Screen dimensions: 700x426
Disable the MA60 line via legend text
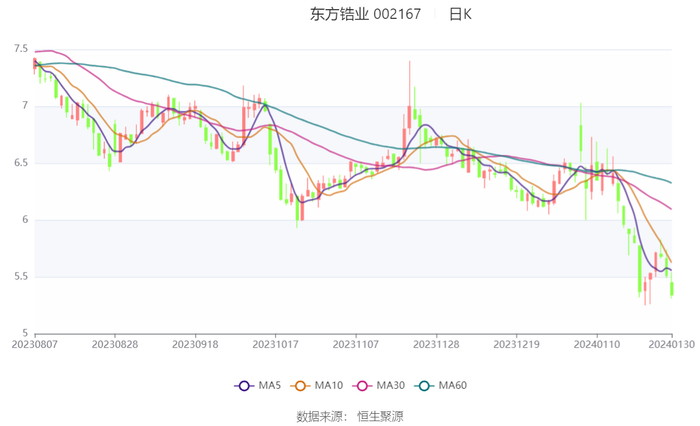(452, 386)
